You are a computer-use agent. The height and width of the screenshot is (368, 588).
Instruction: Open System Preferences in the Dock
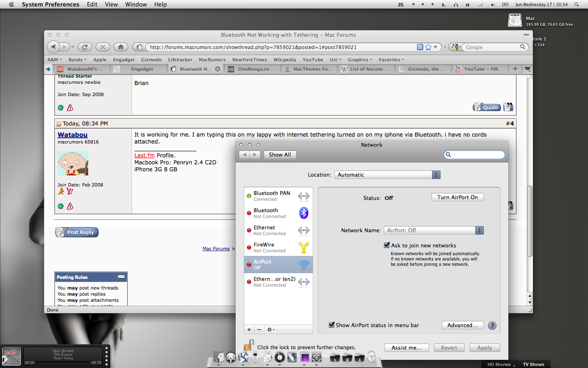[316, 357]
